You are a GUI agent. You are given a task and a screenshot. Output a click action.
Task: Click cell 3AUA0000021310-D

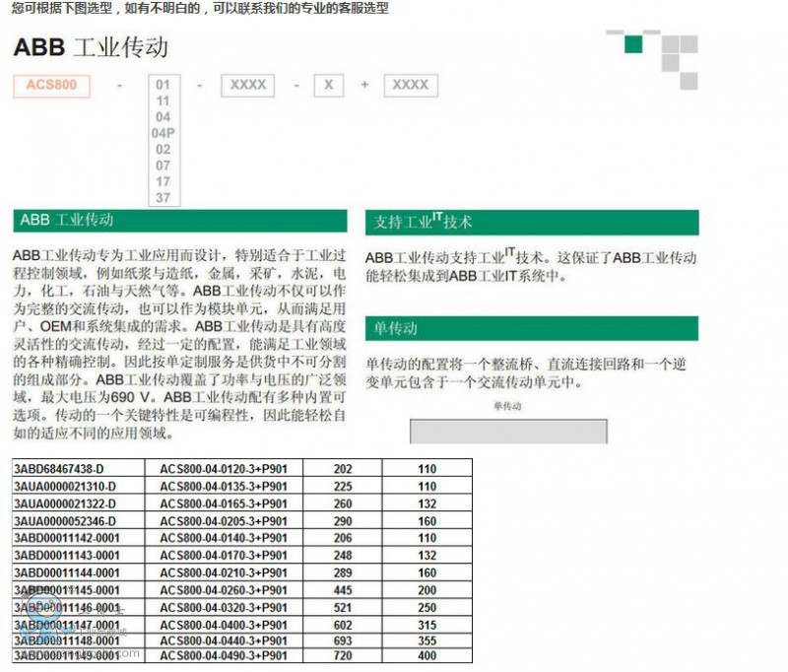point(79,487)
